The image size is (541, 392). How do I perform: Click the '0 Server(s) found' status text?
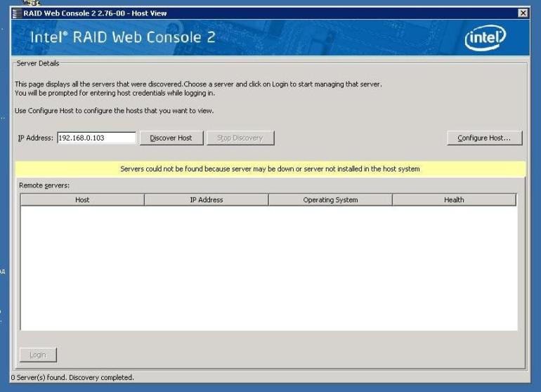[x=72, y=377]
